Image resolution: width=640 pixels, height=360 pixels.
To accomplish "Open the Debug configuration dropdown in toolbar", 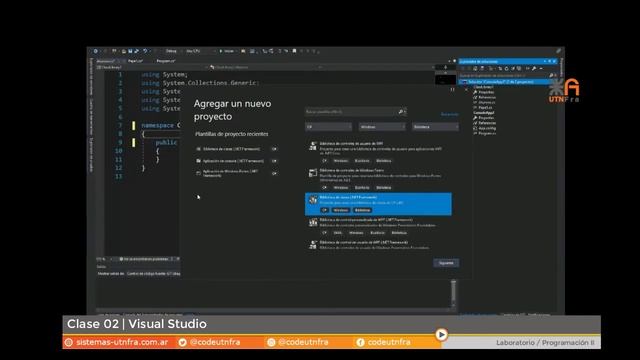I will 173,51.
